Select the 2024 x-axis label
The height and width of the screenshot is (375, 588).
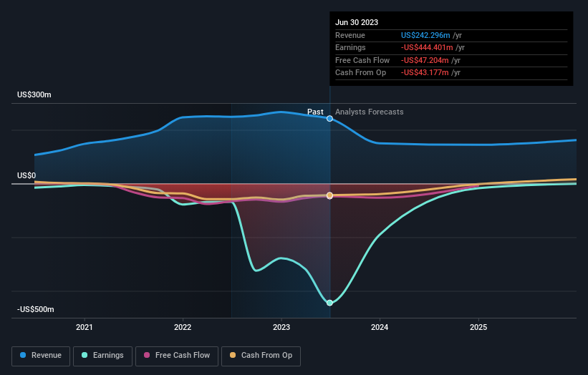click(x=380, y=327)
